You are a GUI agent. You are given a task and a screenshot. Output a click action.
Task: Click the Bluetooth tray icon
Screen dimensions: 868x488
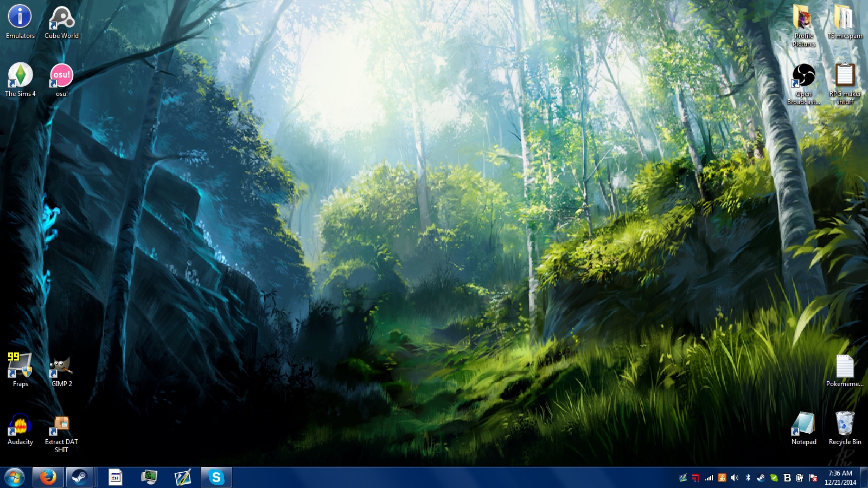[x=748, y=478]
